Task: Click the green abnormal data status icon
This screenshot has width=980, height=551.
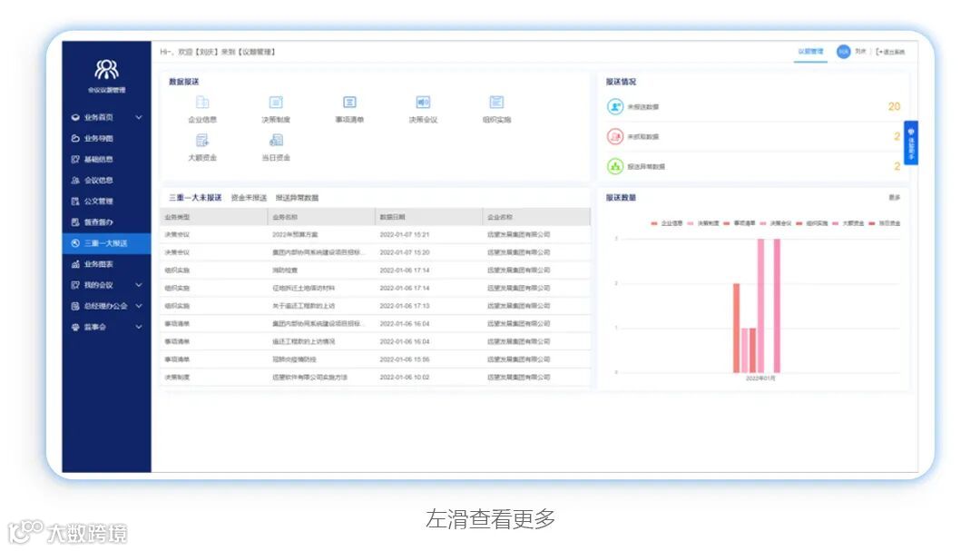Action: (615, 166)
